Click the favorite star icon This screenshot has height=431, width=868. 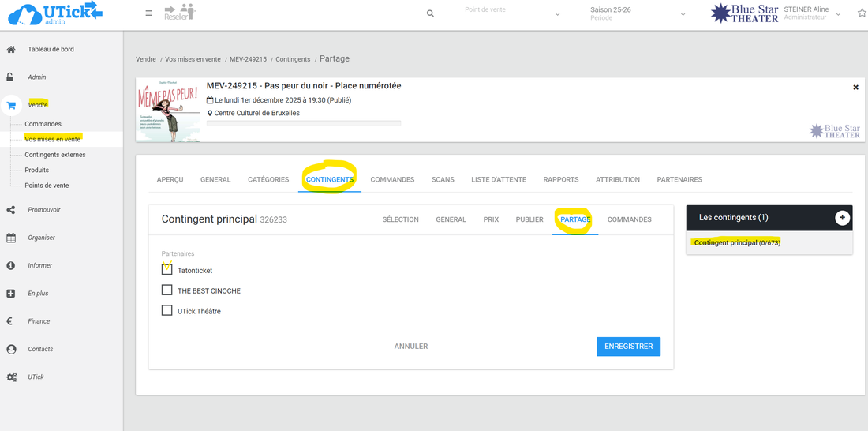tap(861, 13)
